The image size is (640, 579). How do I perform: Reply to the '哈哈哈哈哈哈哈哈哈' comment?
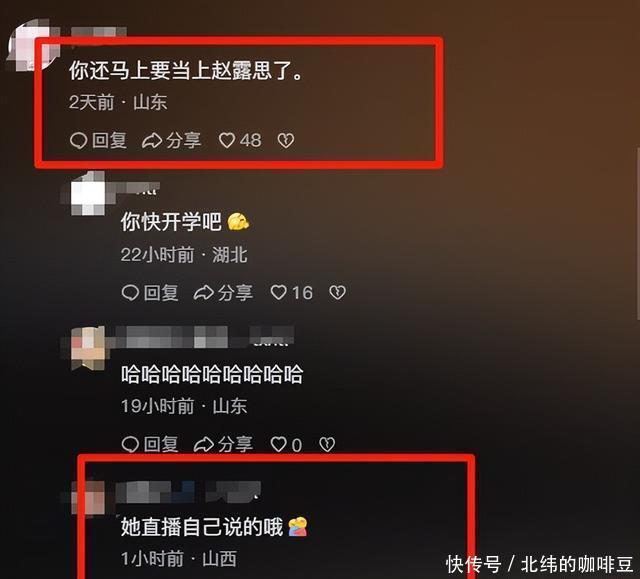[x=150, y=444]
